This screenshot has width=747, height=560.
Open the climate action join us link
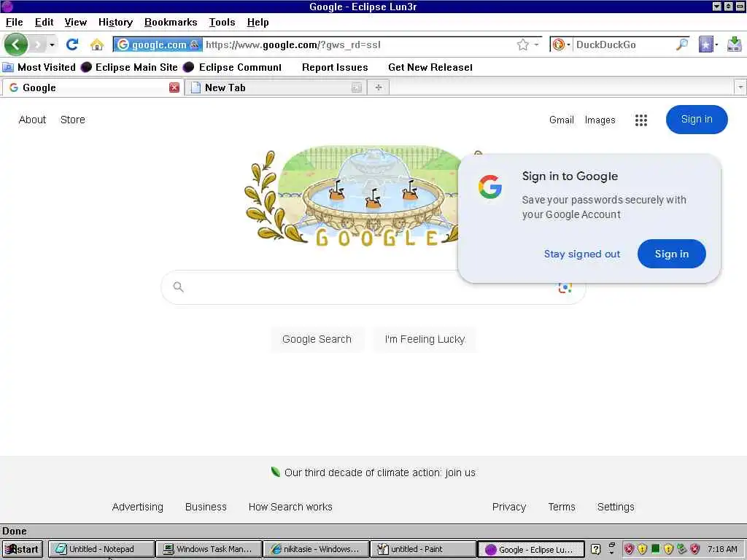(379, 472)
